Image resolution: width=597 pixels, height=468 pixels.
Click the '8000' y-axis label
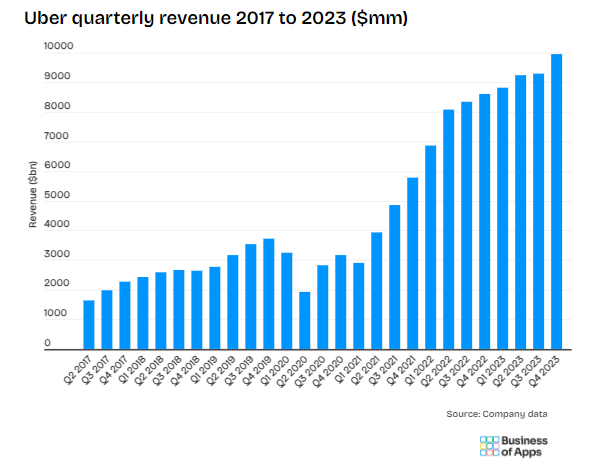(x=57, y=106)
